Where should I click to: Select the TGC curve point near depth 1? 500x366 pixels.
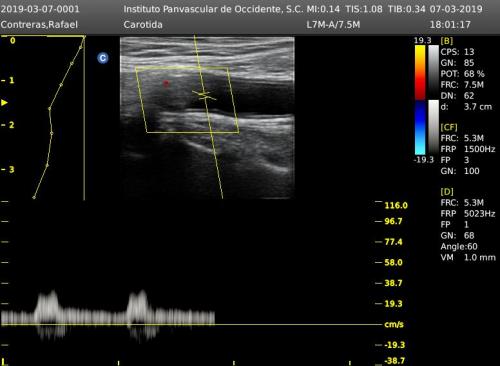click(61, 85)
